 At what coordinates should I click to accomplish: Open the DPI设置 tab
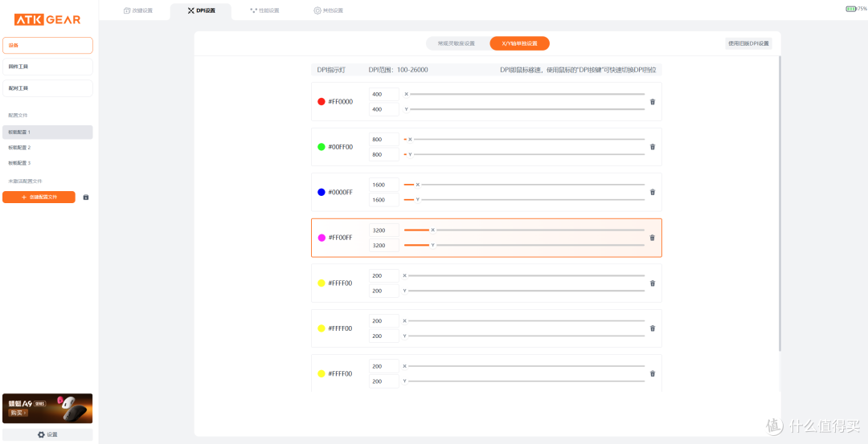point(202,10)
